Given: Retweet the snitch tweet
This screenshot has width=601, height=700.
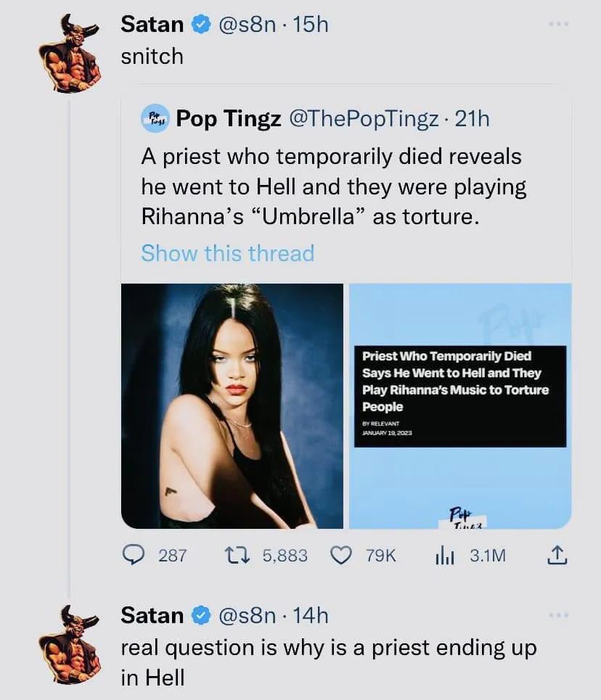Looking at the screenshot, I should (x=236, y=556).
